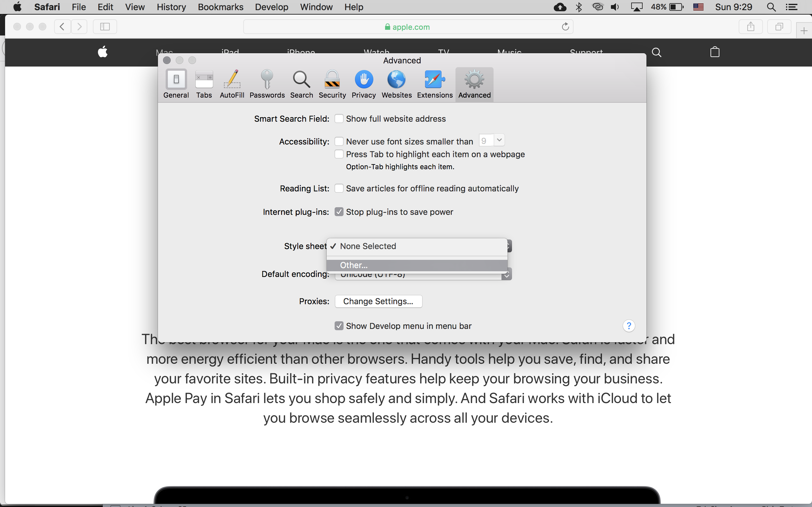
Task: Reload the apple.com page
Action: point(565,27)
